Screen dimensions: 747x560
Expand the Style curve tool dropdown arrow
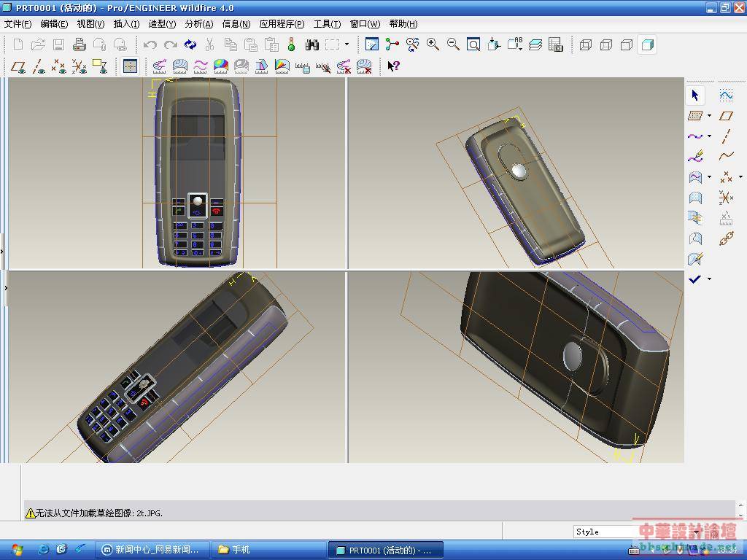click(709, 136)
